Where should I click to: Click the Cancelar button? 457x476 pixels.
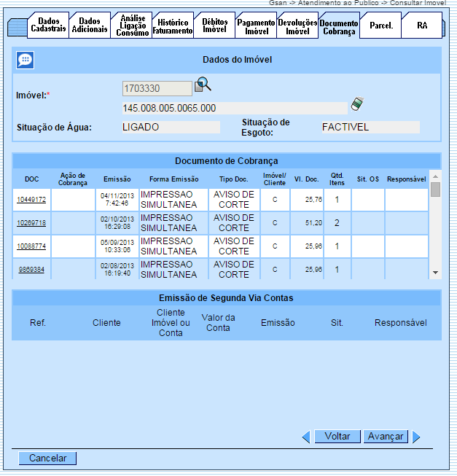[x=47, y=459]
